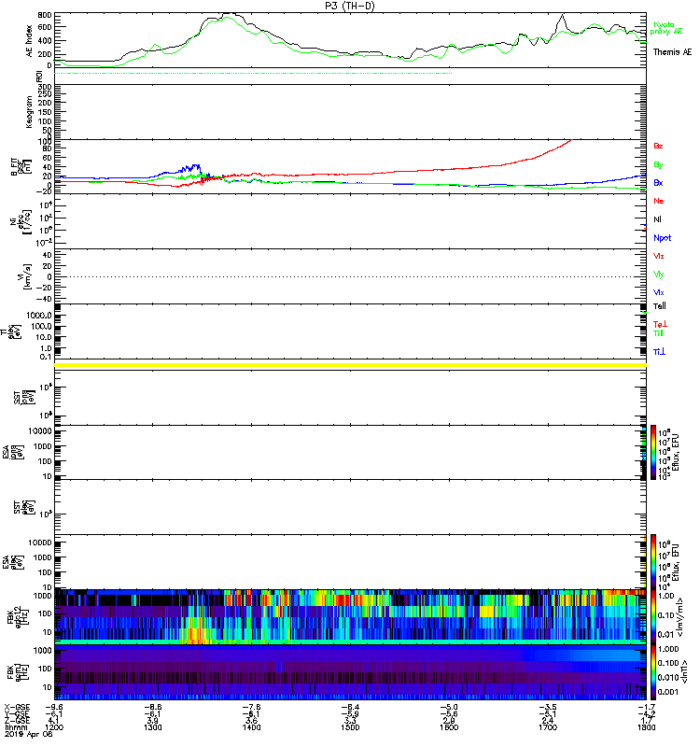Click the black "Ni" legend label

point(657,219)
